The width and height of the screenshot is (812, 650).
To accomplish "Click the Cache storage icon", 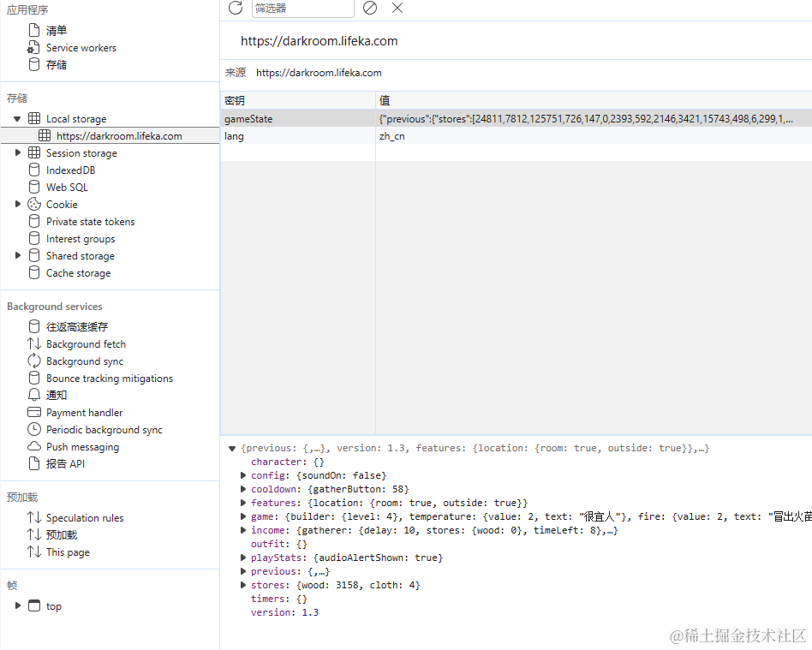I will pyautogui.click(x=34, y=272).
